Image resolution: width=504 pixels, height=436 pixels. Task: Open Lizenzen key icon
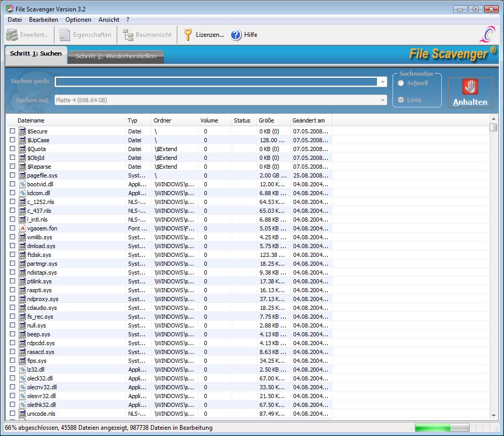188,35
